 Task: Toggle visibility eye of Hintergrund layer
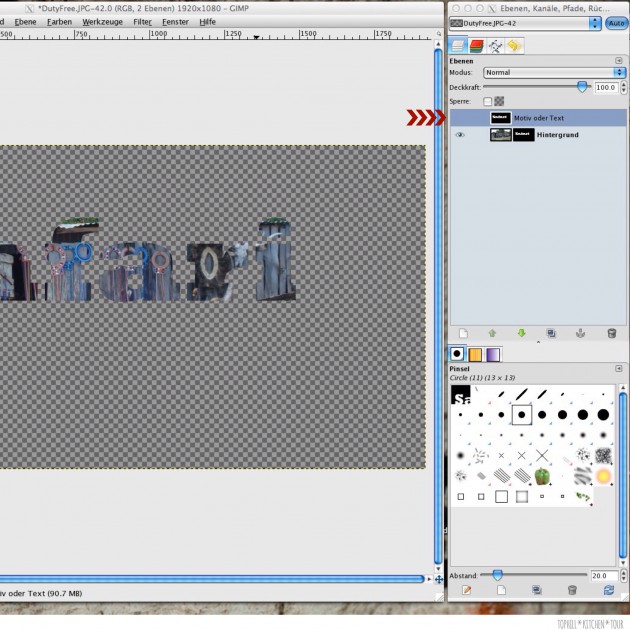pyautogui.click(x=460, y=135)
